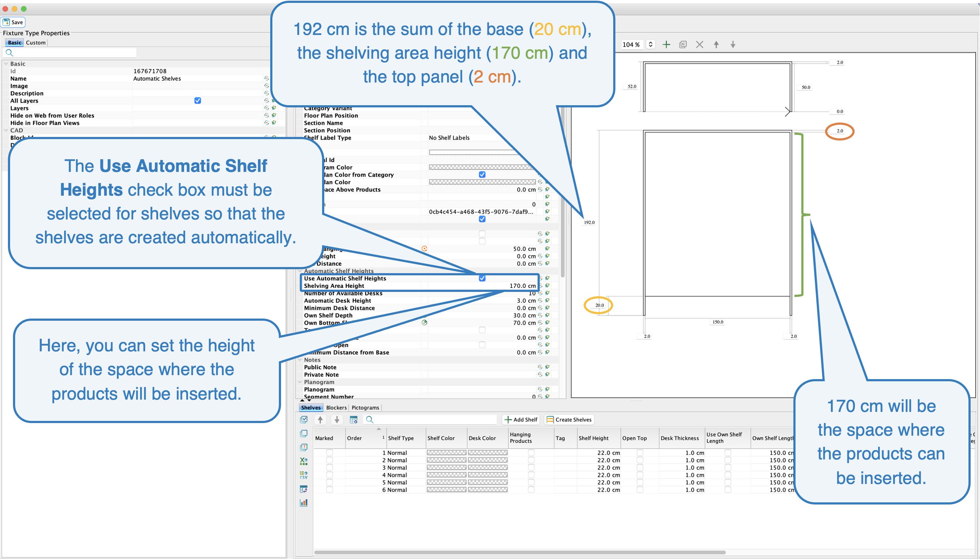Click the move down arrow in drawing toolbar

733,45
